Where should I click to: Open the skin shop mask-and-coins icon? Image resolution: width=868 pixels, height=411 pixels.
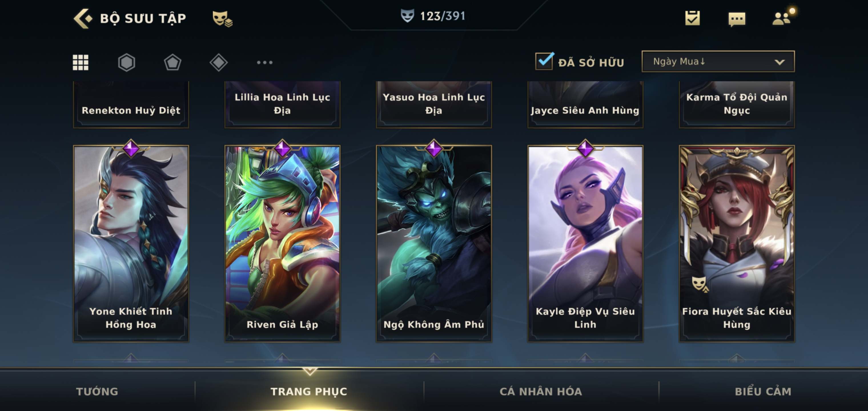tap(222, 19)
